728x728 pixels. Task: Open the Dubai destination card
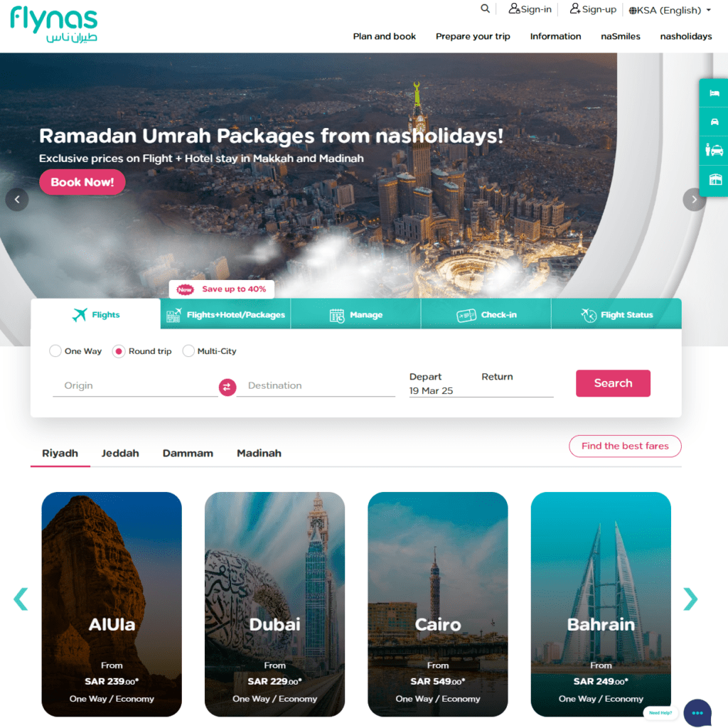pos(275,604)
